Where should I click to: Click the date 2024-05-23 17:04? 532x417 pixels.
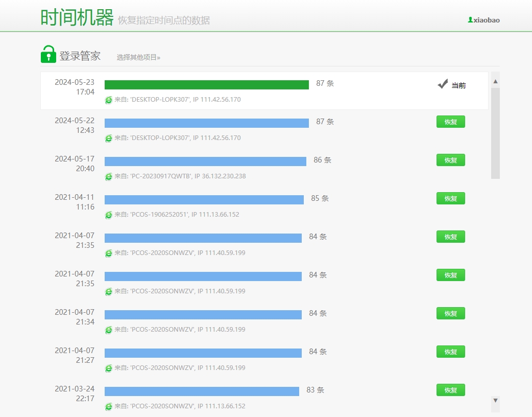[x=75, y=87]
